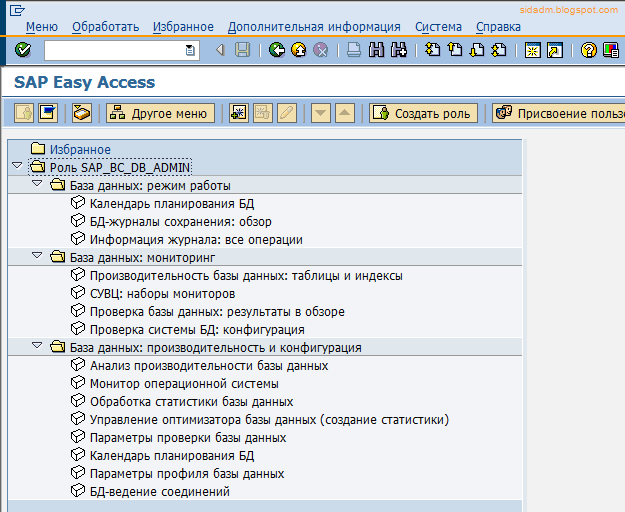Click the База данных: режим работы folder label
625x512 pixels.
click(150, 186)
